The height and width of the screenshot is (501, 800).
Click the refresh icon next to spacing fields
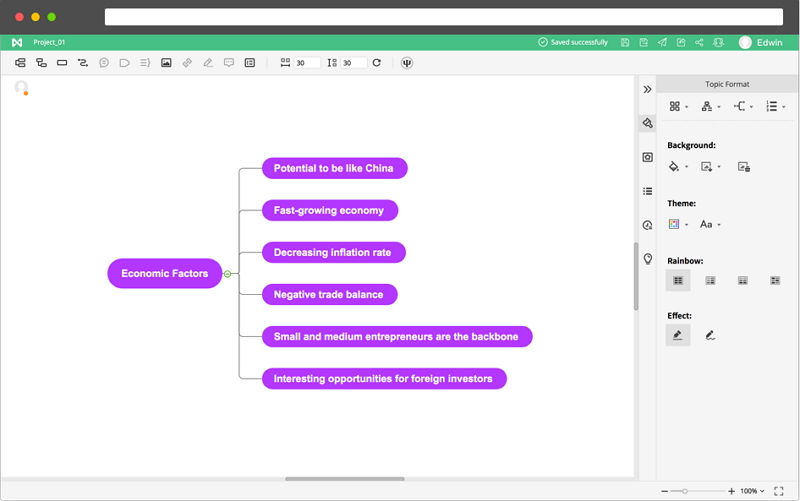[x=377, y=63]
